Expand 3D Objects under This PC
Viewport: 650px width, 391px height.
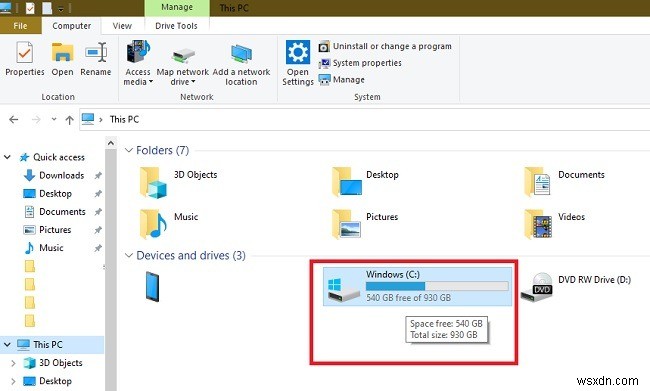coord(13,363)
